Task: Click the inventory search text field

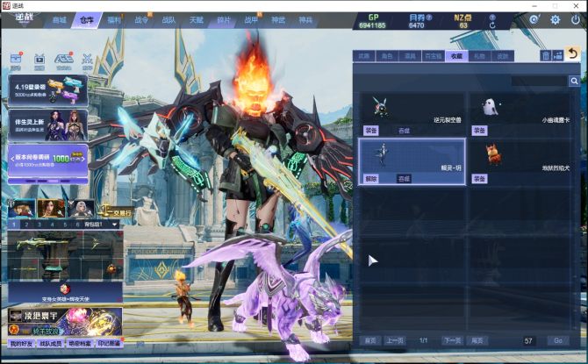Action: point(540,81)
